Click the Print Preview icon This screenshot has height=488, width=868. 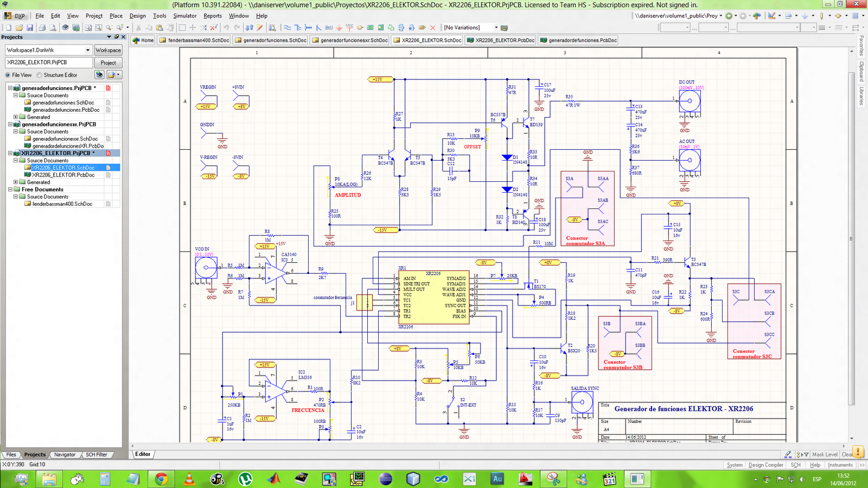point(53,28)
